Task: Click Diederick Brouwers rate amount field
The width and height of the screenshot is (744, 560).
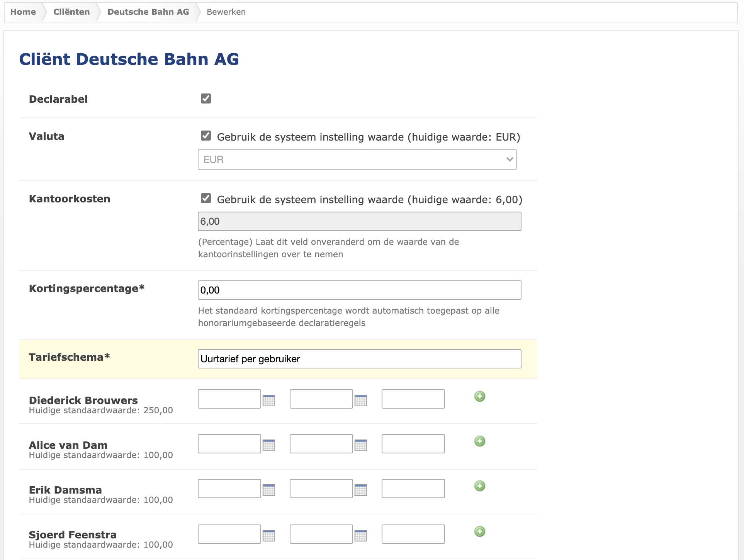Action: click(413, 399)
